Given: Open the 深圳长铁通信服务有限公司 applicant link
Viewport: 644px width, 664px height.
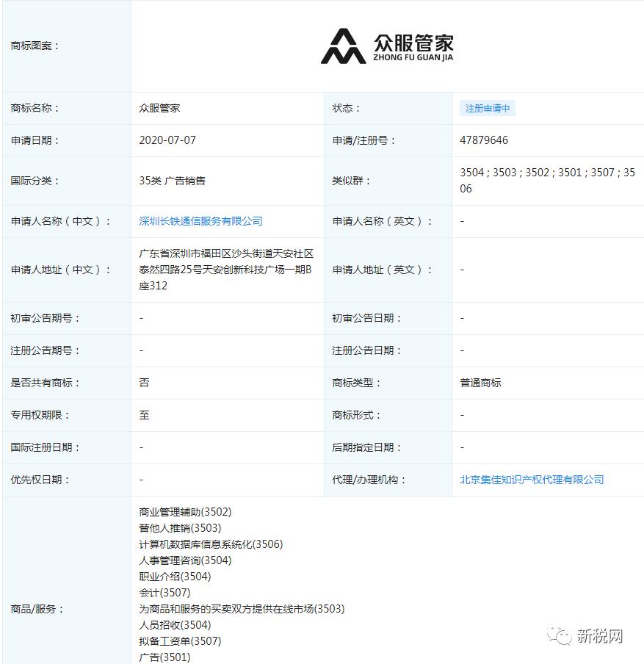Looking at the screenshot, I should coord(200,220).
